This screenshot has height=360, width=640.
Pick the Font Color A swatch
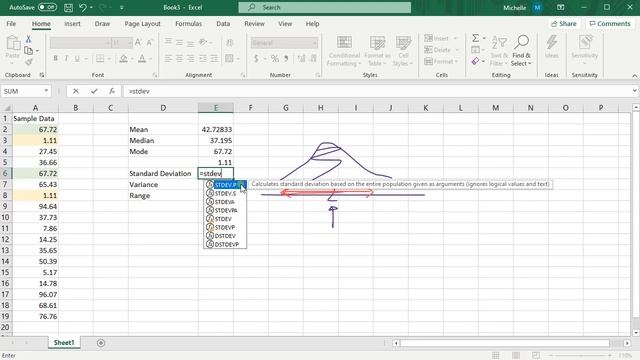142,59
